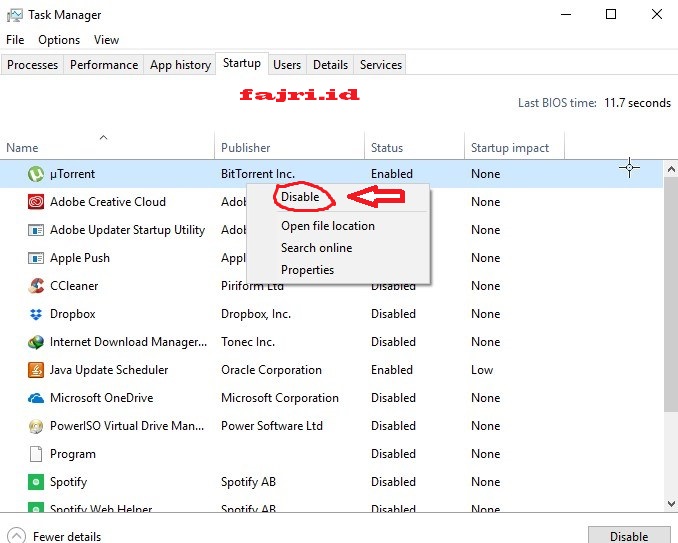Click the vertical scrollbar thumb

tap(671, 294)
